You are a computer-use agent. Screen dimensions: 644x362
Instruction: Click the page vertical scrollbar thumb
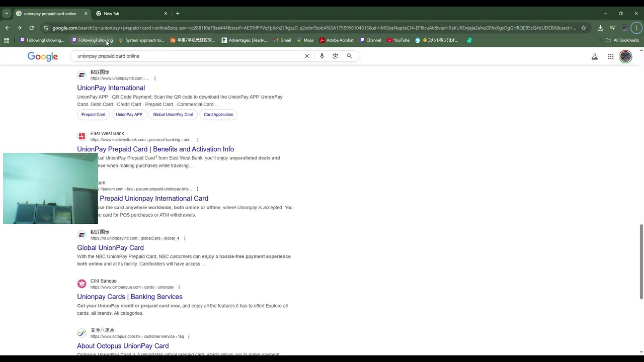tap(641, 261)
